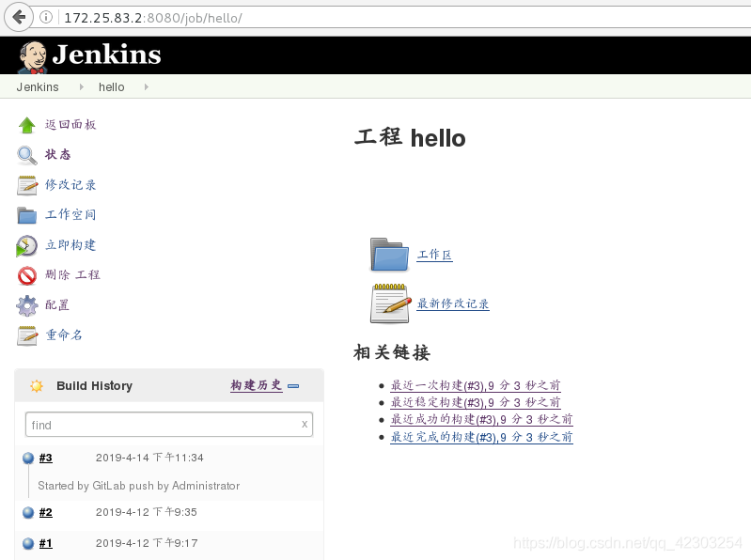Click timestamp 2019-4-12 下午9:17
The width and height of the screenshot is (751, 560).
pyautogui.click(x=147, y=543)
